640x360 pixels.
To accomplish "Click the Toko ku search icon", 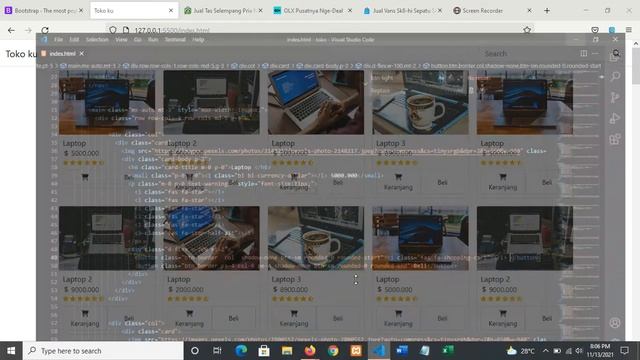I will coord(616,53).
